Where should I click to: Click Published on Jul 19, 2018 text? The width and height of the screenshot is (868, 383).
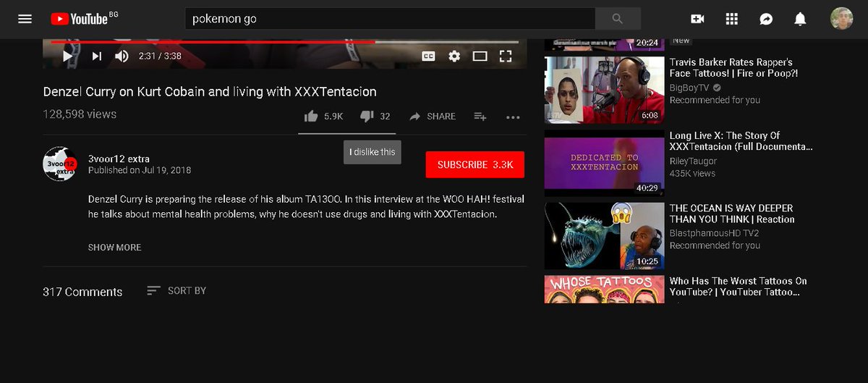[140, 170]
